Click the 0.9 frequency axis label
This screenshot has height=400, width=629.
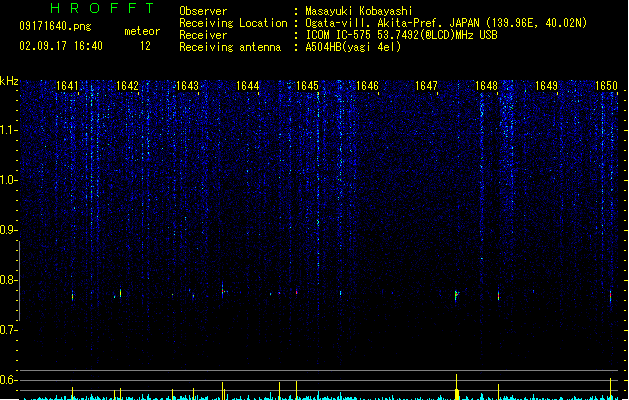click(8, 230)
